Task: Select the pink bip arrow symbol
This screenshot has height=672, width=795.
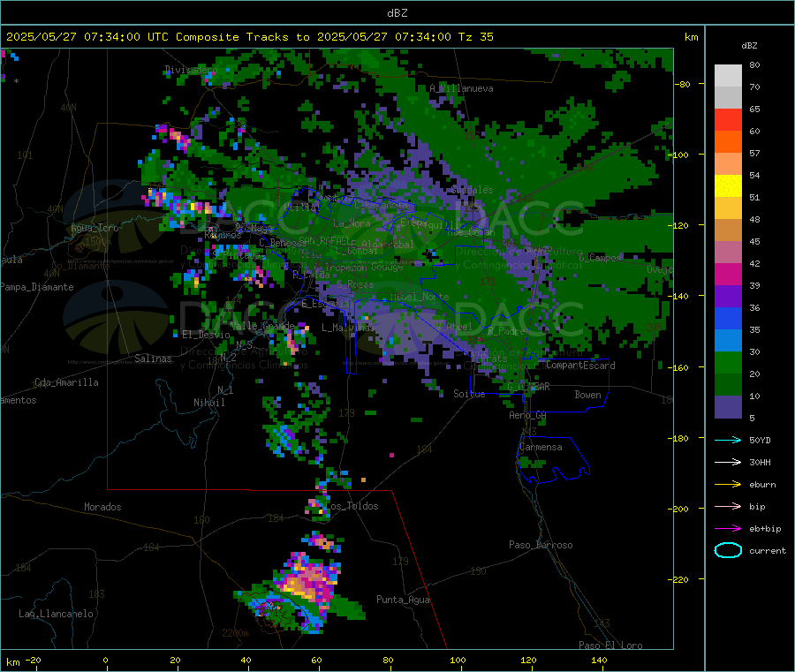Action: [x=728, y=506]
